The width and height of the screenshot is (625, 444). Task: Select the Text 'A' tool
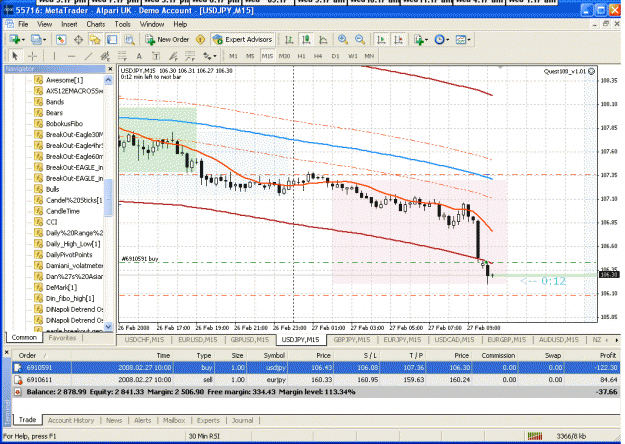(x=139, y=56)
